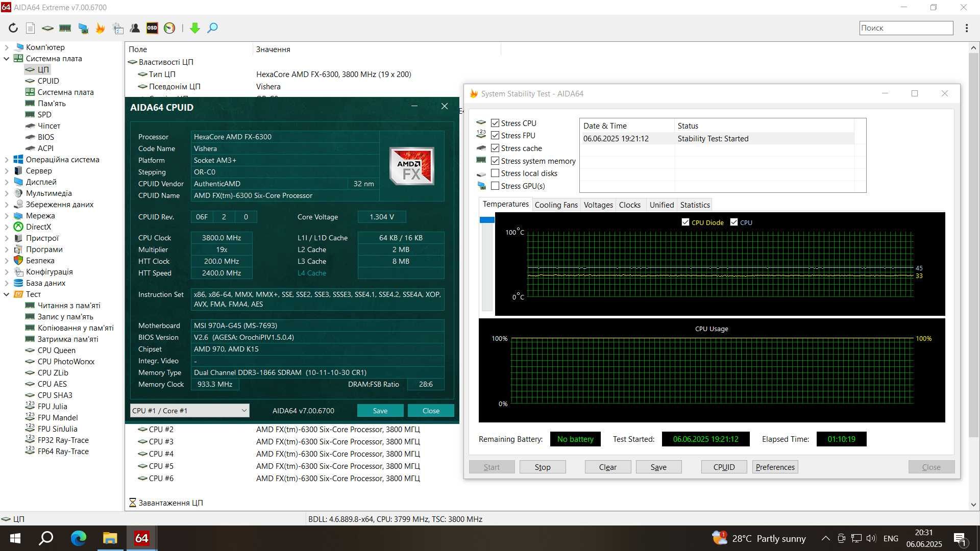Screen dimensions: 980x551
Task: Click the AMD FX logo in CPUID window
Action: 412,166
